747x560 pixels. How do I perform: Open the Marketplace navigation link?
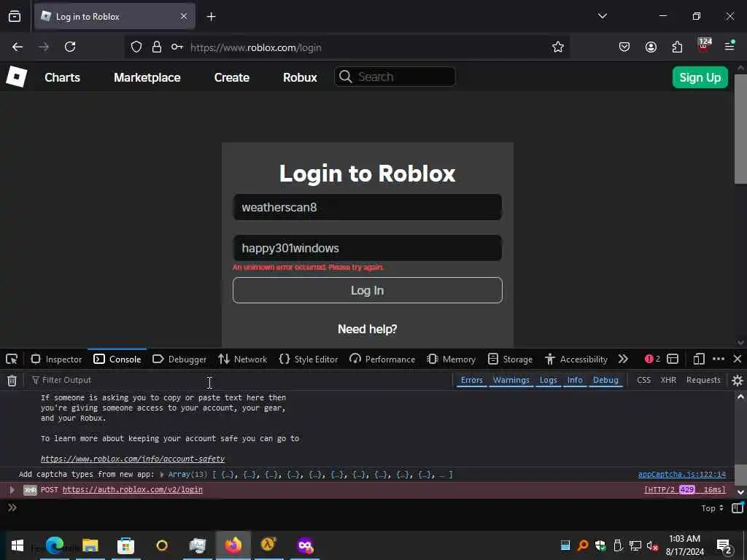(147, 77)
